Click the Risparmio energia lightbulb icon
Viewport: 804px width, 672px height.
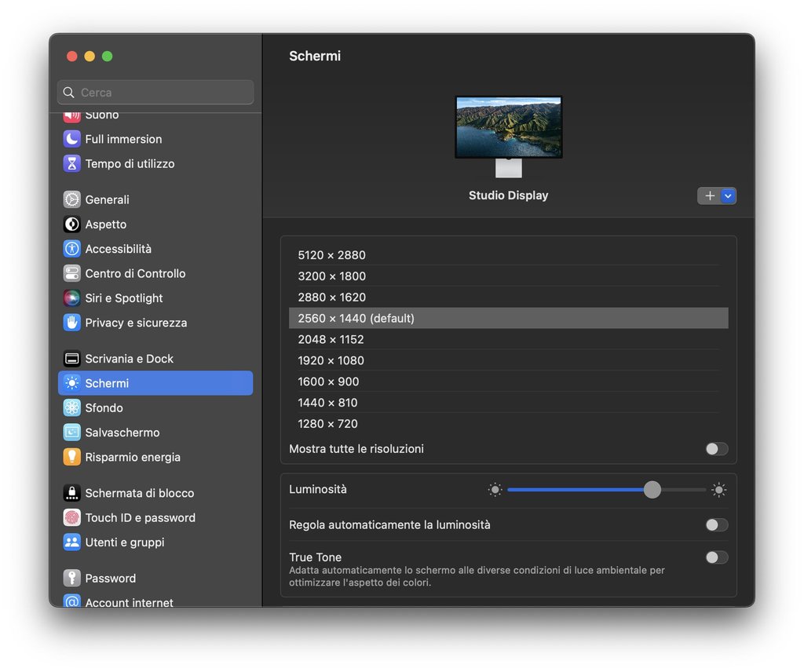tap(72, 457)
